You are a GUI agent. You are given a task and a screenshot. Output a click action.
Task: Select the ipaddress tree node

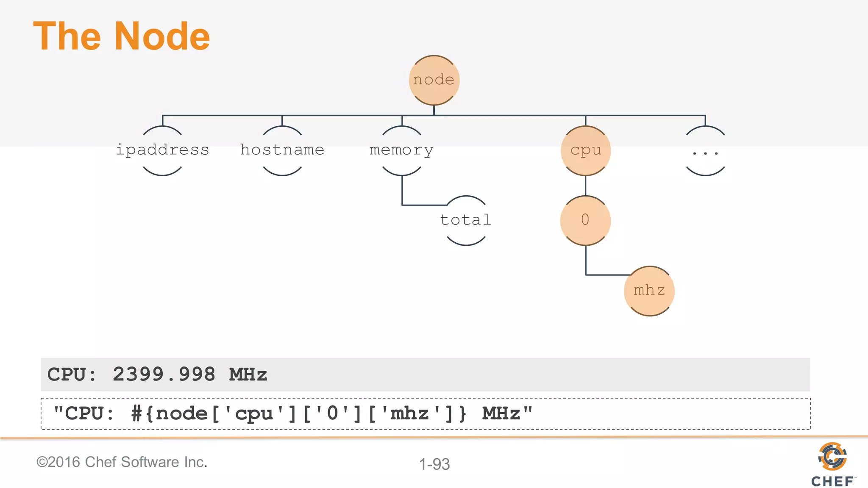(x=162, y=150)
